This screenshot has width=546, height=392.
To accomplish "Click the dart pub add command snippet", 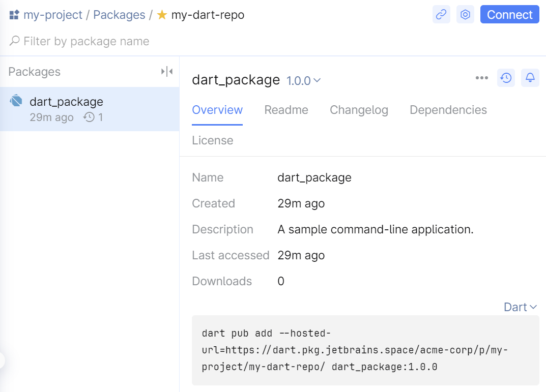I will pos(365,350).
